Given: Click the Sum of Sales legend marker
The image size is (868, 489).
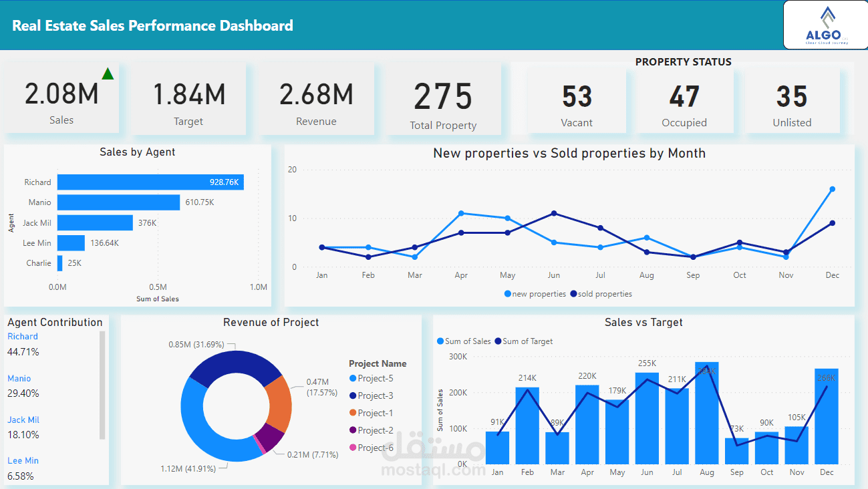Looking at the screenshot, I should click(440, 341).
